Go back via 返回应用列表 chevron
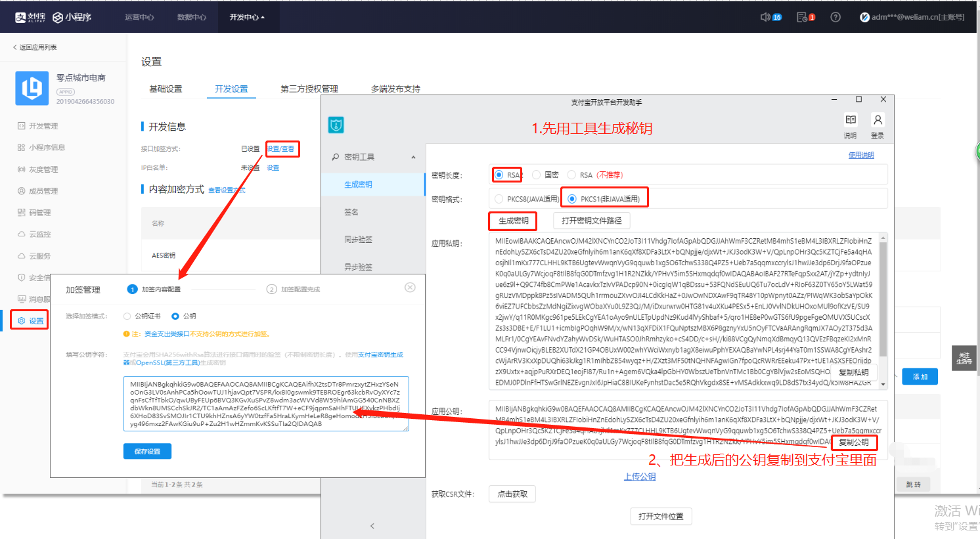The height and width of the screenshot is (539, 980). (x=15, y=47)
